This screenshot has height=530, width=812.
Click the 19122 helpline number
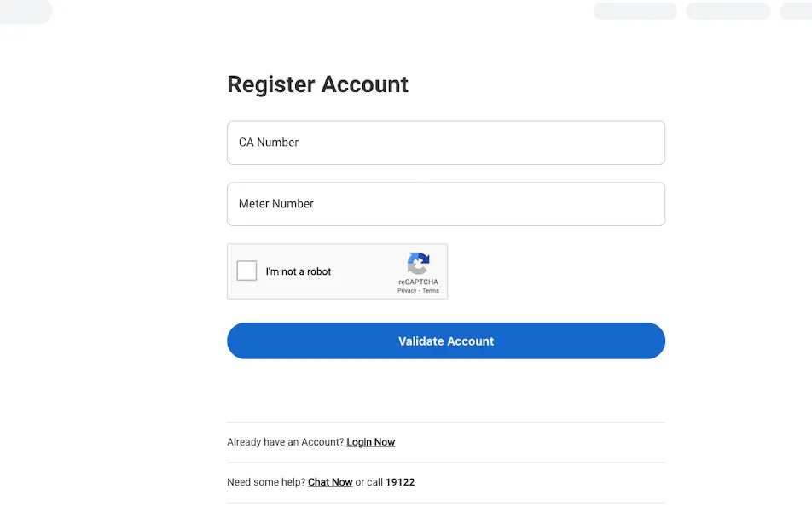[x=400, y=482]
